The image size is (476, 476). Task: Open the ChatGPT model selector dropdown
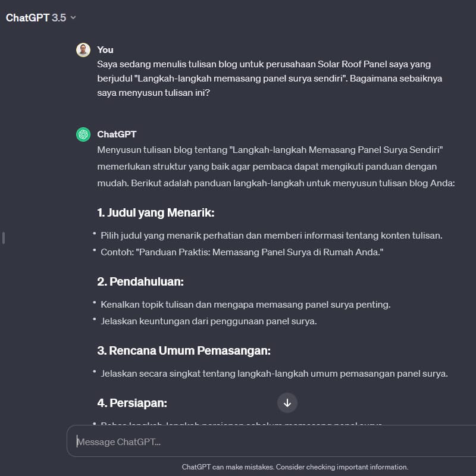pyautogui.click(x=40, y=17)
